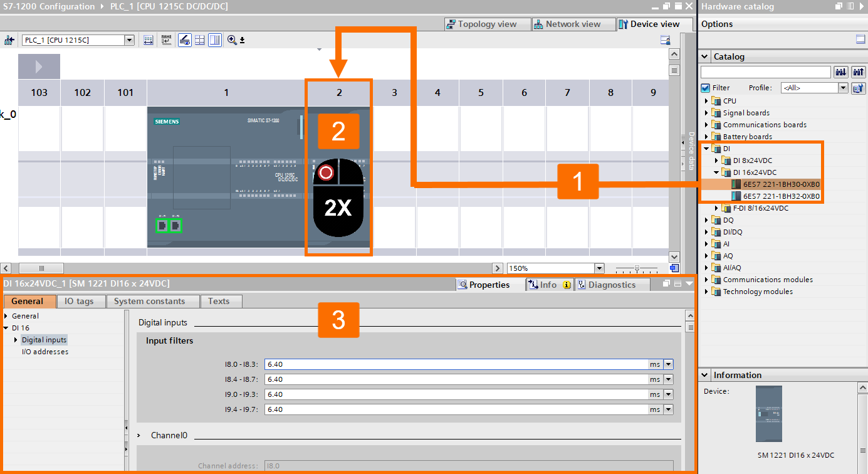The width and height of the screenshot is (868, 474).
Task: Open the 150% zoom level dropdown
Action: pos(599,268)
